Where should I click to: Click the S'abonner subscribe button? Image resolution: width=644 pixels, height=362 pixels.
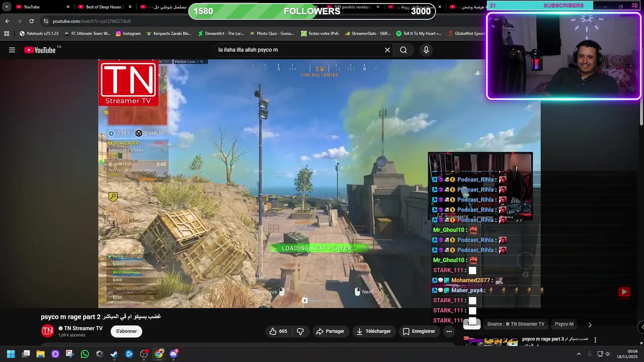point(126,331)
